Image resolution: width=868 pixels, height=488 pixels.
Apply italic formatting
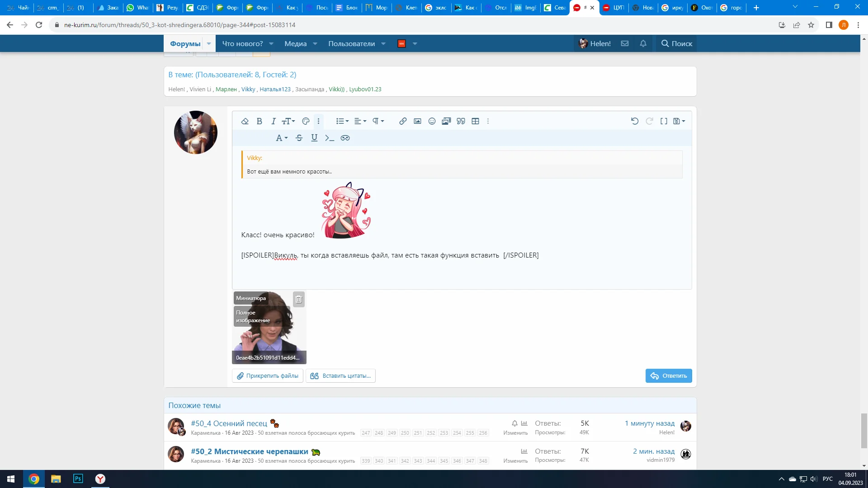click(273, 121)
